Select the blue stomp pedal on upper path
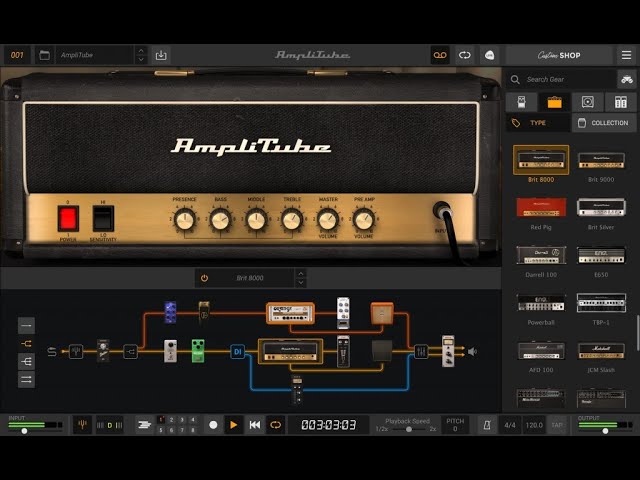 click(x=170, y=312)
